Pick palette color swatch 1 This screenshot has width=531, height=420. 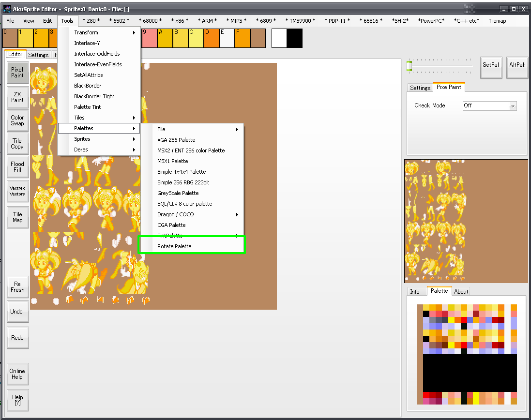25,38
